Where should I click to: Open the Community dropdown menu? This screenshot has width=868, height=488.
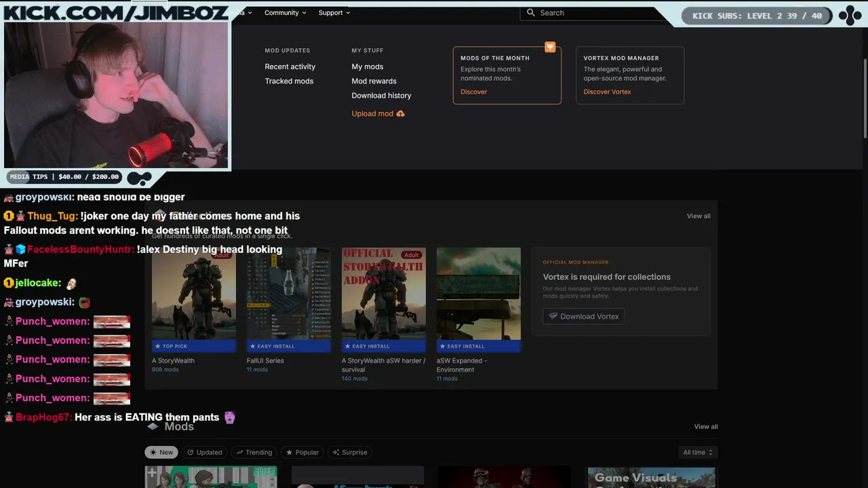[285, 13]
